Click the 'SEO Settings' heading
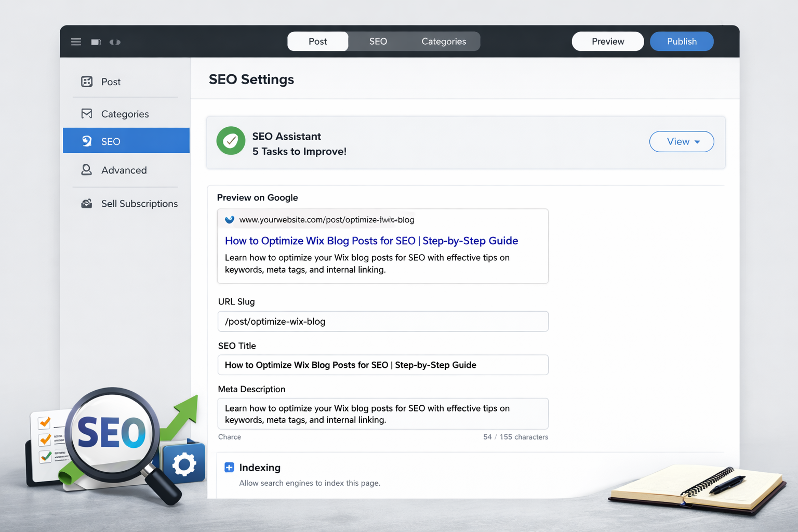798x532 pixels. coord(251,79)
